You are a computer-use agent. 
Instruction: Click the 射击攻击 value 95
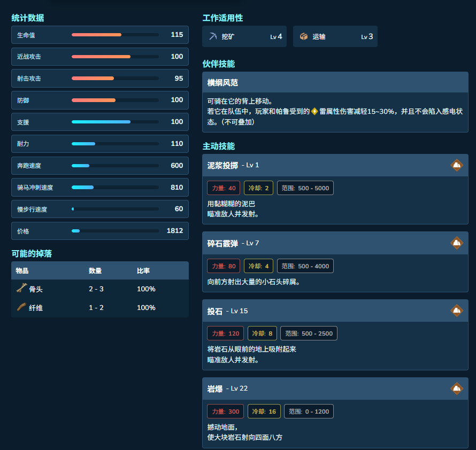tap(179, 78)
